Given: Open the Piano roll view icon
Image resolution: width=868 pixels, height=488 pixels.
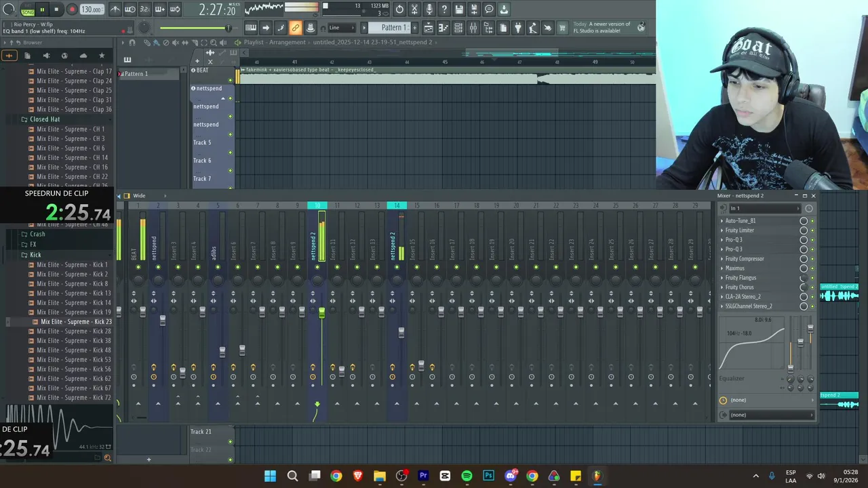Looking at the screenshot, I should pyautogui.click(x=443, y=28).
